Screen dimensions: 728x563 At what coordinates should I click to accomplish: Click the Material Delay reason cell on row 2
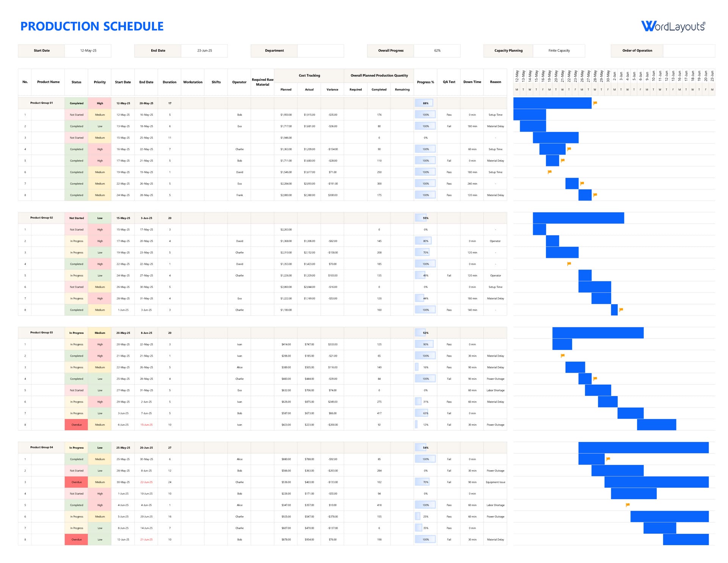coord(496,126)
